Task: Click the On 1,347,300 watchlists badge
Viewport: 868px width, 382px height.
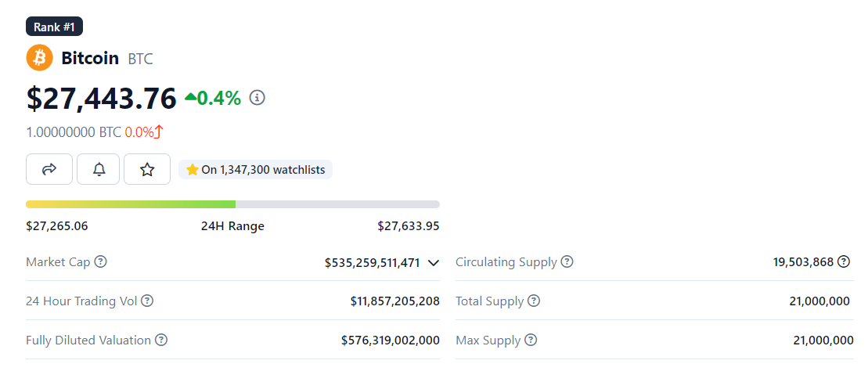Action: tap(255, 170)
